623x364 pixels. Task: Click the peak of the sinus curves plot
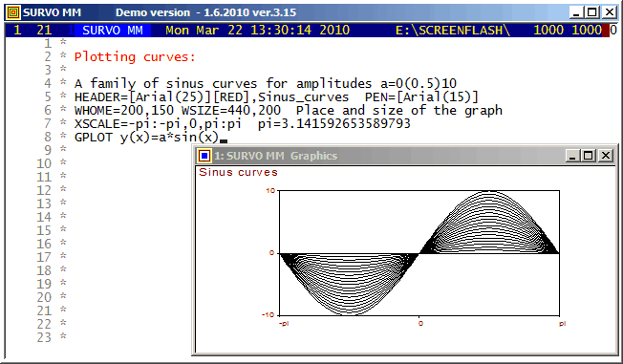489,192
